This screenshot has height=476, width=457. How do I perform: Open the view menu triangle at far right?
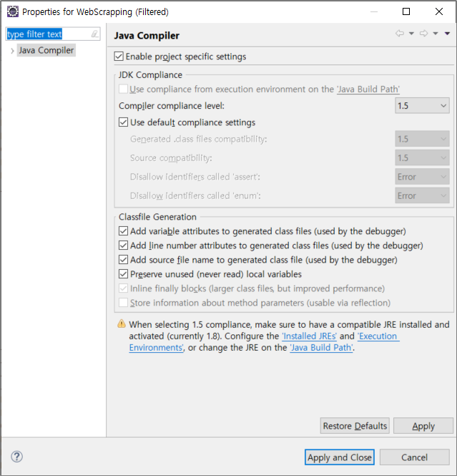[447, 34]
